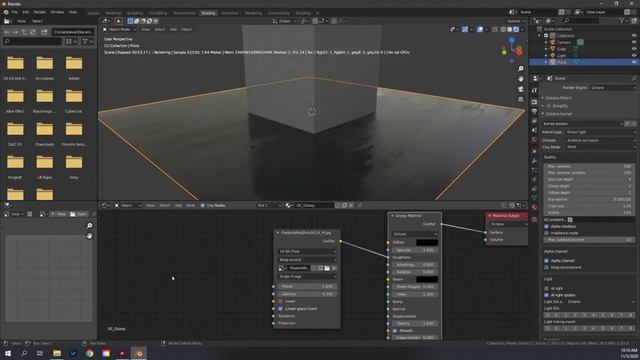The width and height of the screenshot is (640, 360).
Task: Open the Single Image dropdown in texture node
Action: coord(307,276)
